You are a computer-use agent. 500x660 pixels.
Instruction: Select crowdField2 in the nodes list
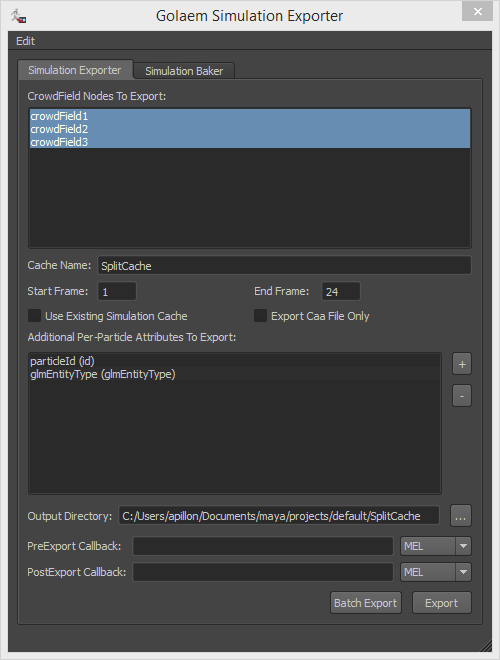click(250, 129)
